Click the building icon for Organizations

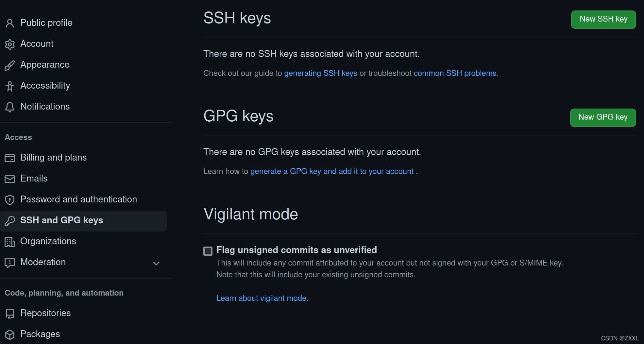[x=10, y=242]
